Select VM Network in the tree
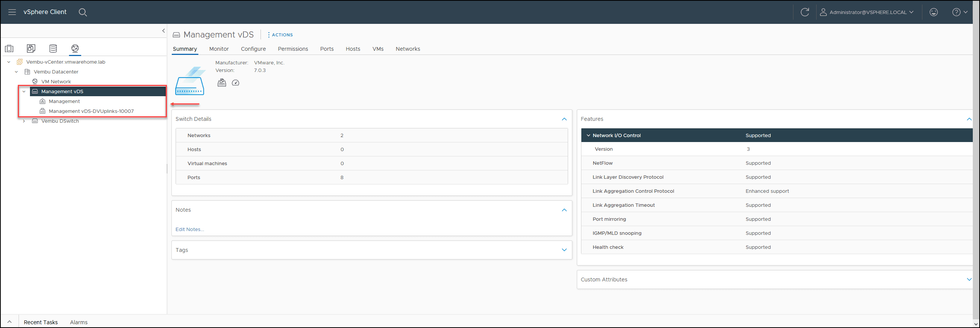This screenshot has height=328, width=980. pos(56,82)
